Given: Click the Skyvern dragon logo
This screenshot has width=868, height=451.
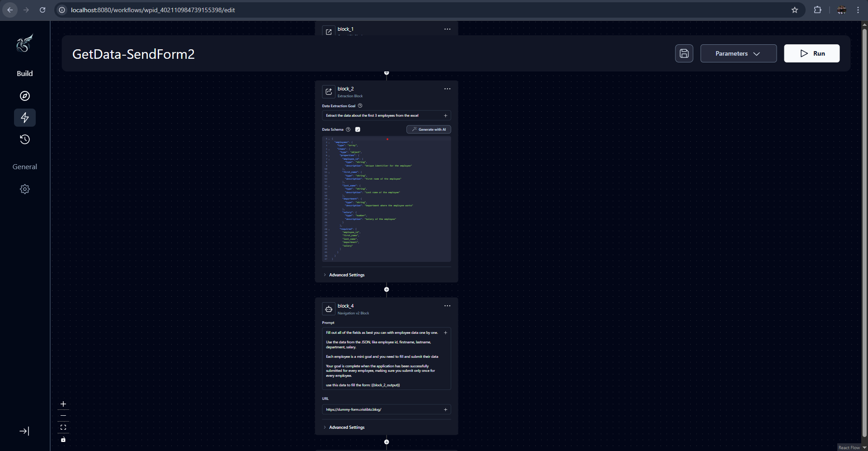Looking at the screenshot, I should pos(25,44).
